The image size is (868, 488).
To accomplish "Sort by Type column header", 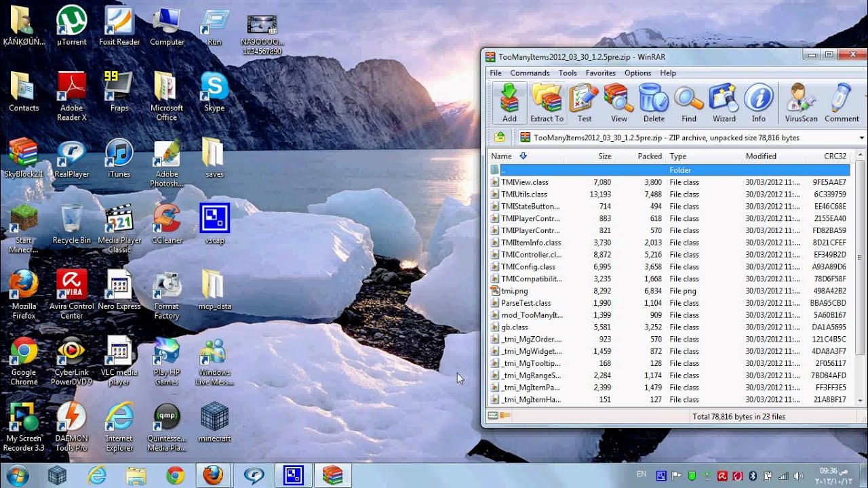I will pyautogui.click(x=703, y=156).
